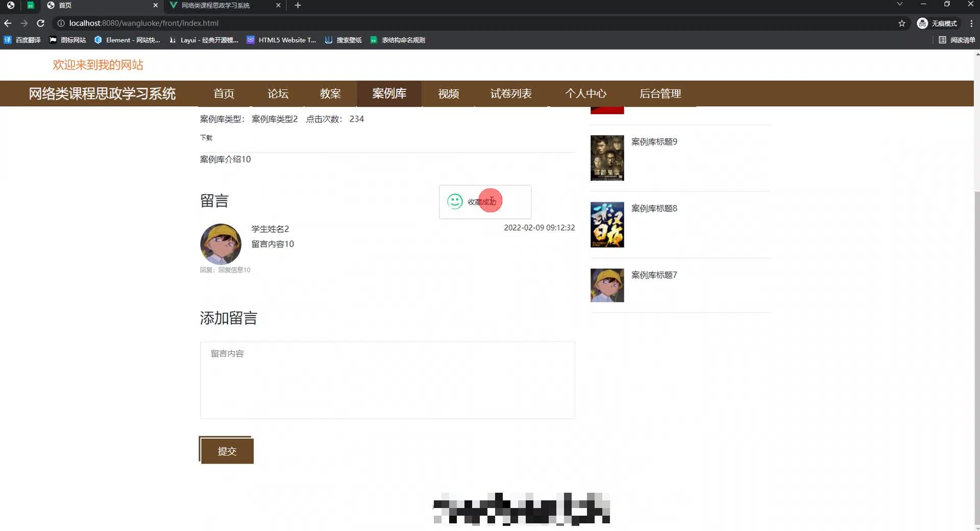Screen dimensions: 980x531
Task: Click the 无痕模式 incognito indicator
Action: (x=938, y=23)
